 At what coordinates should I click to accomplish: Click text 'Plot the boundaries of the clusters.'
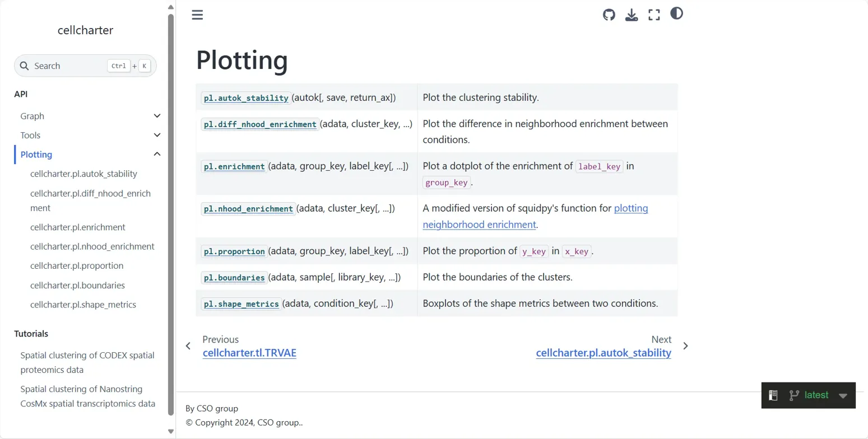(x=497, y=277)
